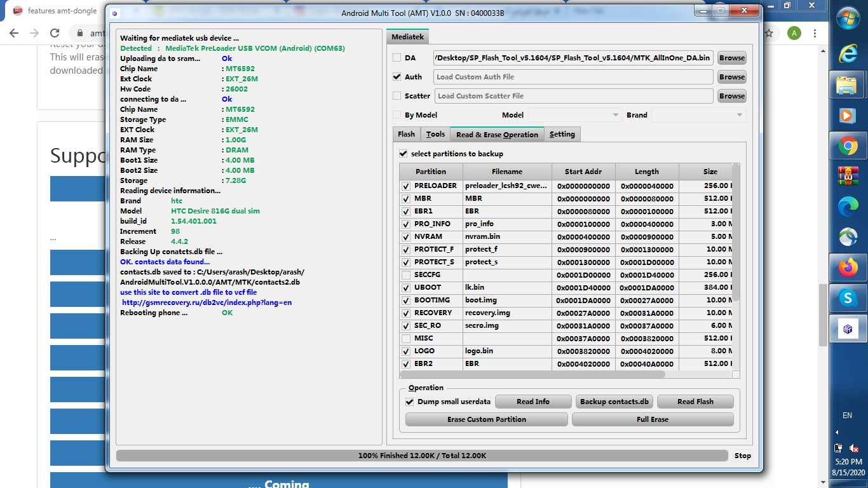Click Browse for the Scatter file
This screenshot has width=868, height=488.
pyautogui.click(x=732, y=96)
